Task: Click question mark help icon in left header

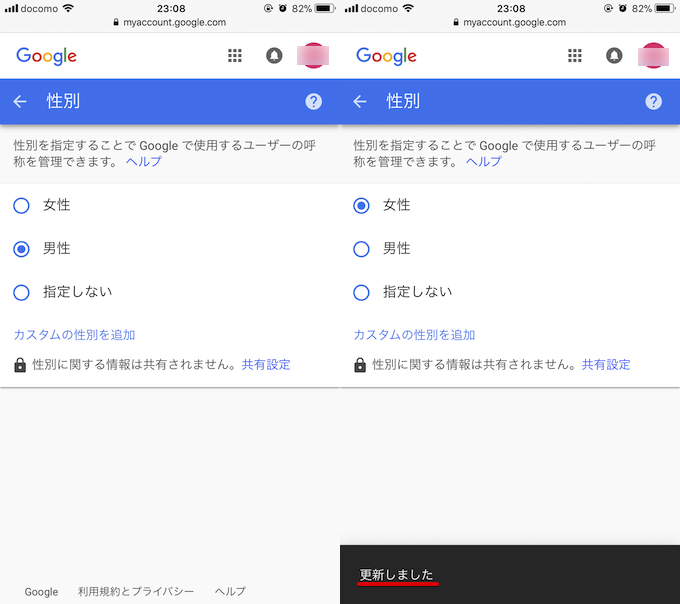Action: click(x=313, y=101)
